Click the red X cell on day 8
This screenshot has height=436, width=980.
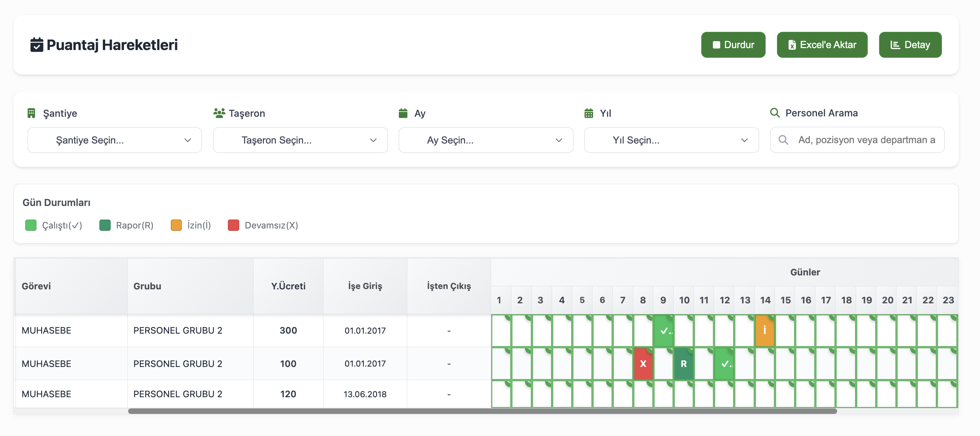(x=643, y=364)
